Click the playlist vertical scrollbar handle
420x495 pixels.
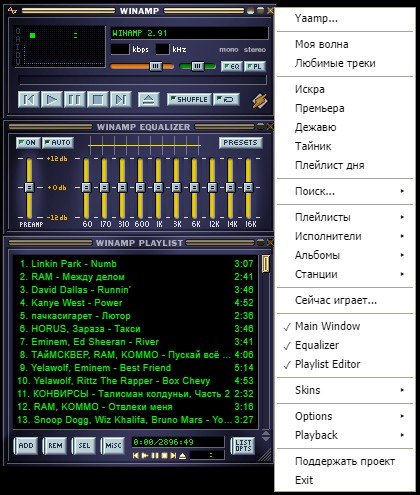(266, 264)
